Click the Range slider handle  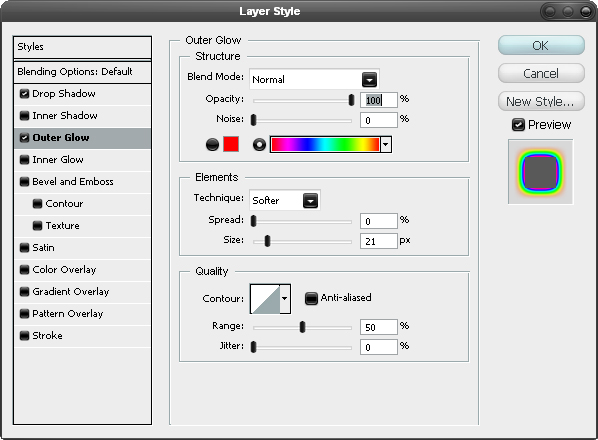pyautogui.click(x=302, y=327)
